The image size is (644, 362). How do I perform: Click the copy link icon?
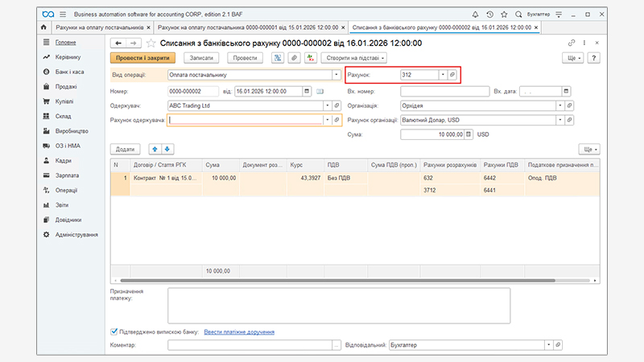(572, 43)
